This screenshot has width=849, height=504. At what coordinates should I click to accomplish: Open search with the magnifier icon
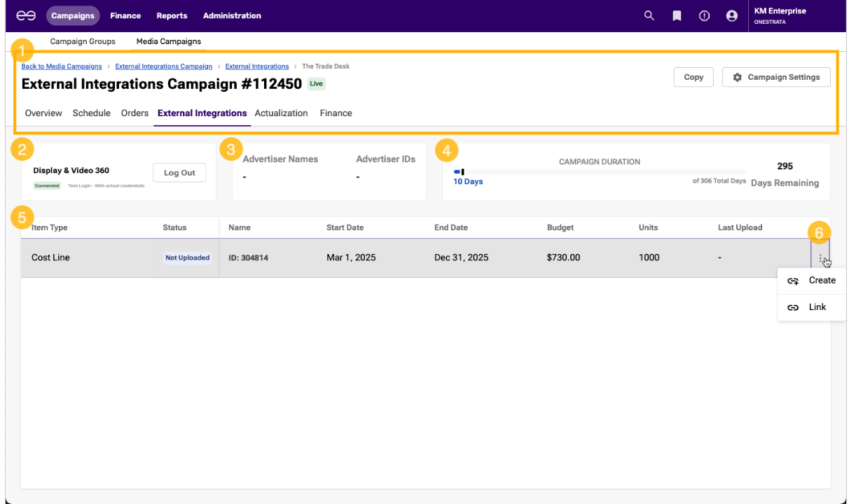(x=649, y=15)
